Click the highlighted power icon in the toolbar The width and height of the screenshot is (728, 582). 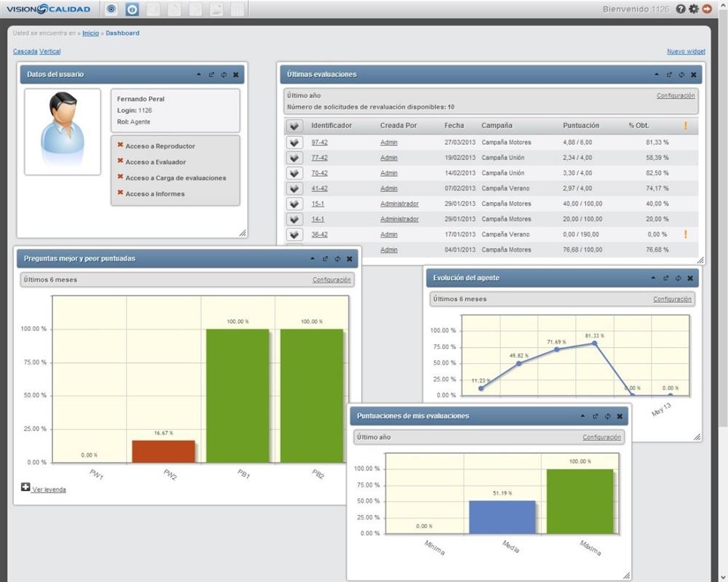click(x=131, y=9)
